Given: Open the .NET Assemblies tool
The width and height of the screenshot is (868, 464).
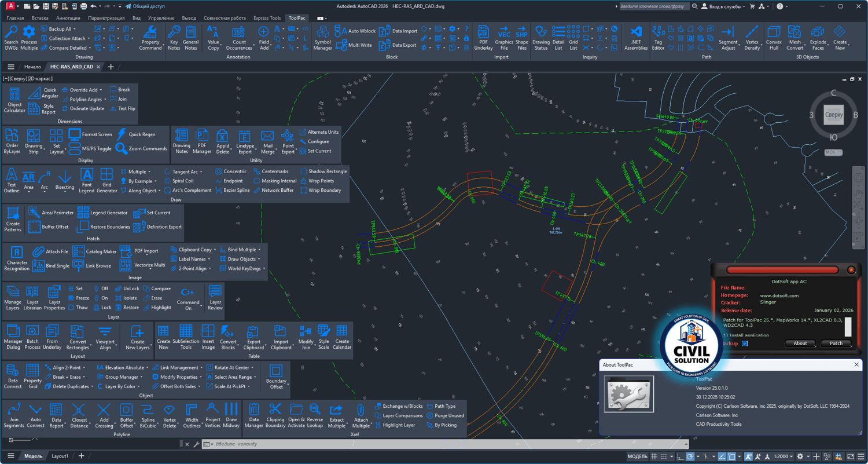Looking at the screenshot, I should [636, 38].
